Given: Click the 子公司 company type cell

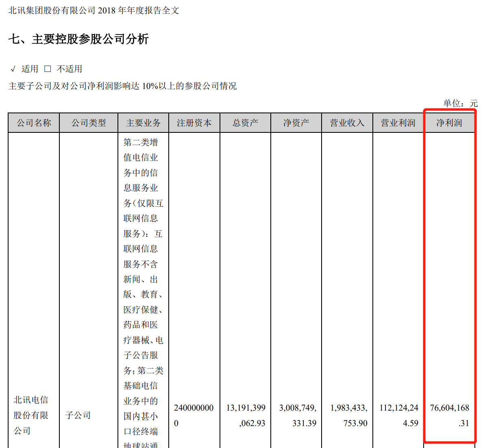Looking at the screenshot, I should [x=78, y=416].
